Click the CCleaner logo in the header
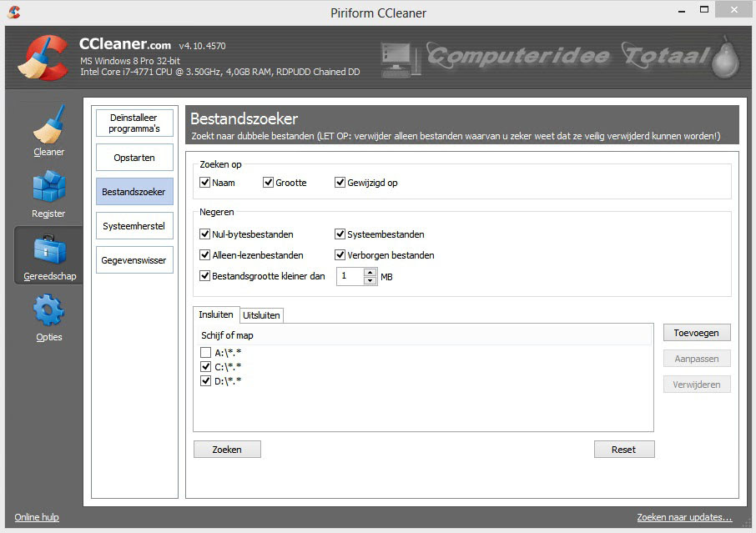This screenshot has width=756, height=533. [43, 58]
